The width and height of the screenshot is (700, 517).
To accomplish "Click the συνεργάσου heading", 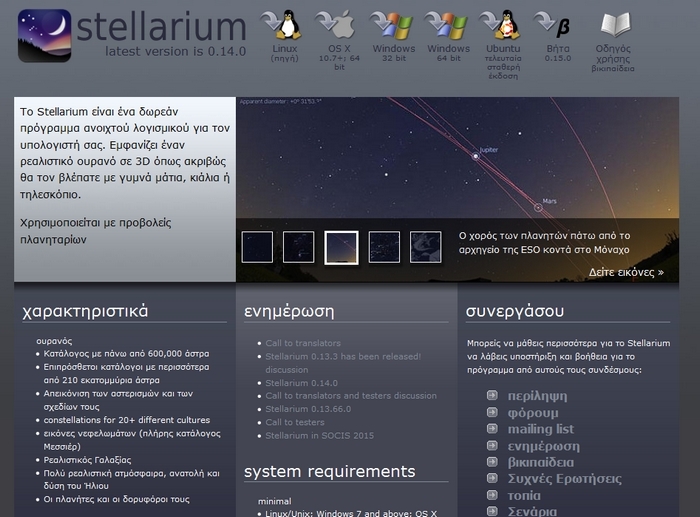I will point(515,311).
